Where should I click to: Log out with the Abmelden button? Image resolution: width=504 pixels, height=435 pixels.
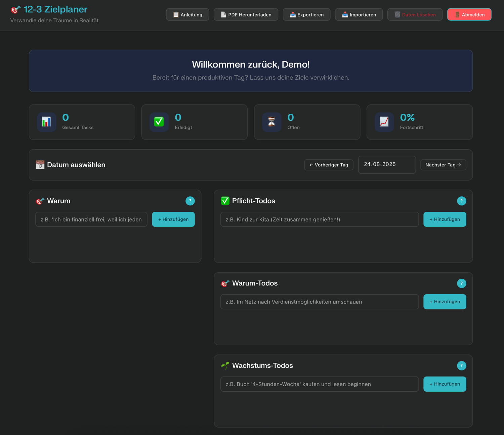pos(469,14)
